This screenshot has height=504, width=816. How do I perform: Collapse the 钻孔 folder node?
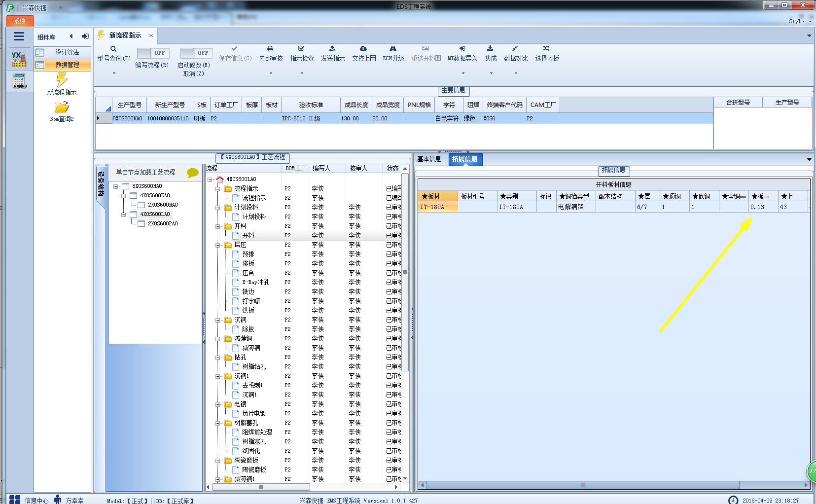click(218, 358)
